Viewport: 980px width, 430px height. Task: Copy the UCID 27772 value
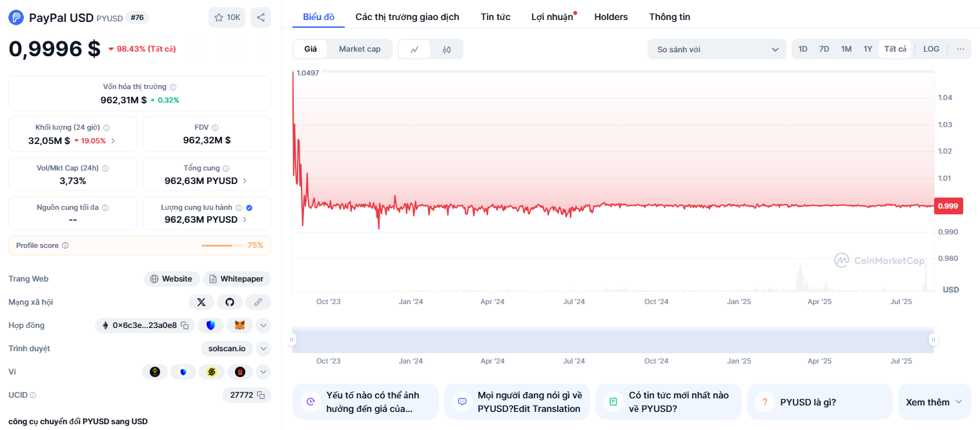pyautogui.click(x=261, y=395)
